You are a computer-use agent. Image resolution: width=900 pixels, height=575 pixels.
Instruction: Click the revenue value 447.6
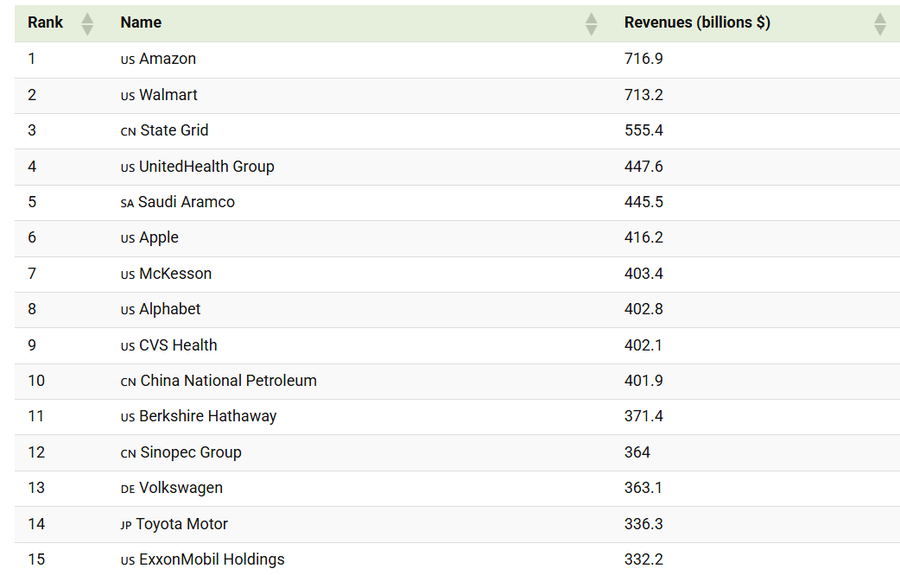(x=643, y=166)
